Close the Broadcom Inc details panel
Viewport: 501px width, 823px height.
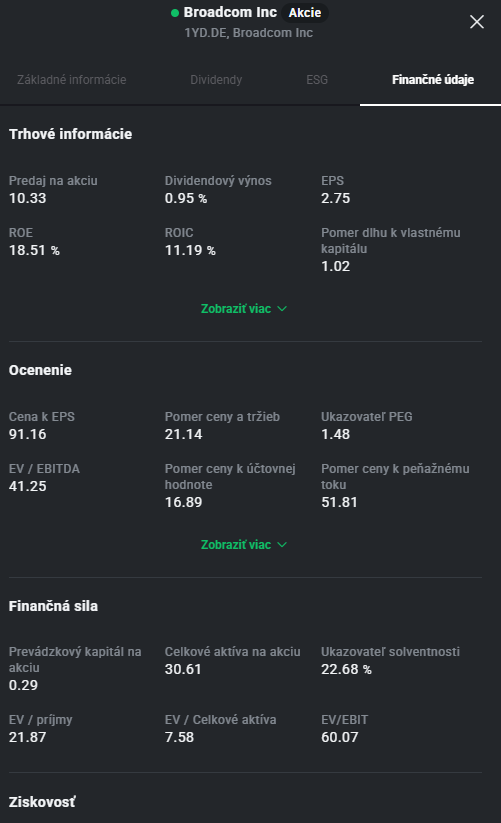(476, 22)
